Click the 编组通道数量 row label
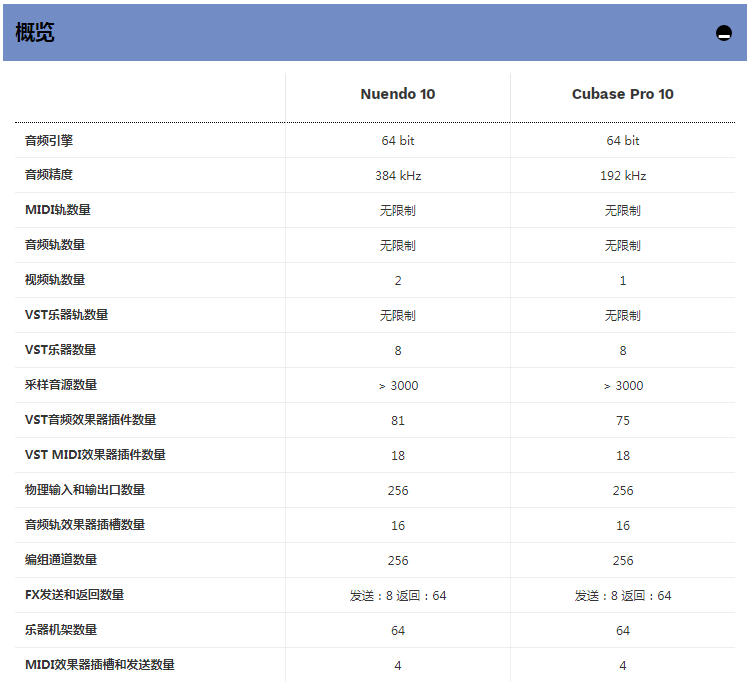This screenshot has width=749, height=694. coord(61,559)
